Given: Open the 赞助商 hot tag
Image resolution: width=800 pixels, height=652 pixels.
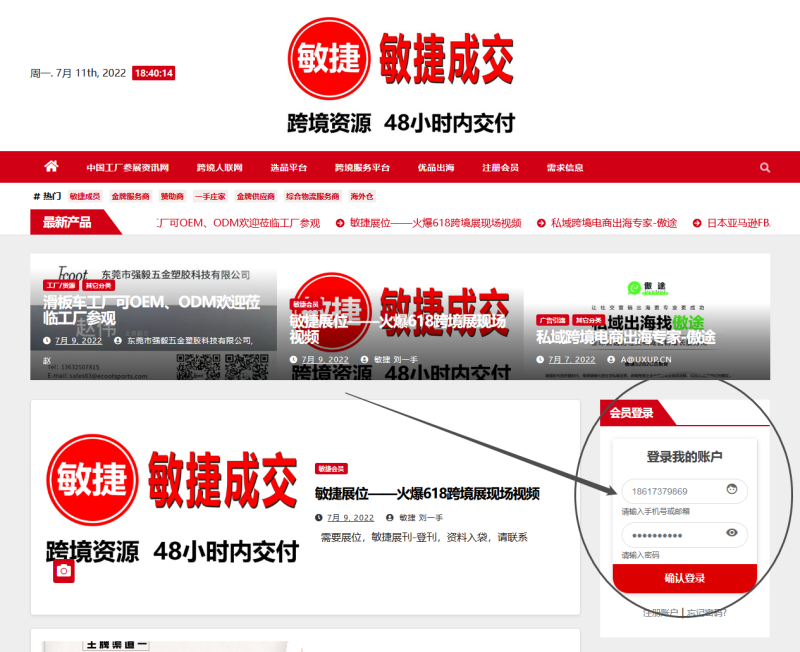Looking at the screenshot, I should 172,196.
